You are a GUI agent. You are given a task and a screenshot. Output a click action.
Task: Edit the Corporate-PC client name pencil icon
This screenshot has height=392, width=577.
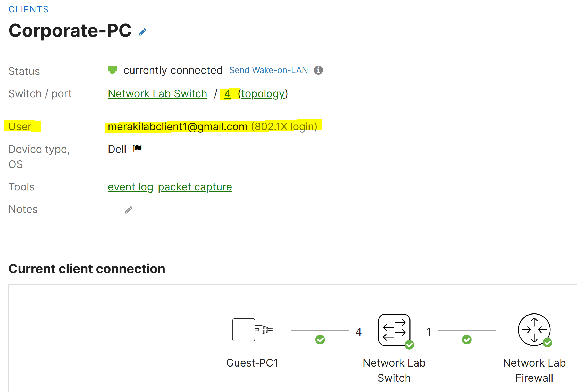coord(143,32)
